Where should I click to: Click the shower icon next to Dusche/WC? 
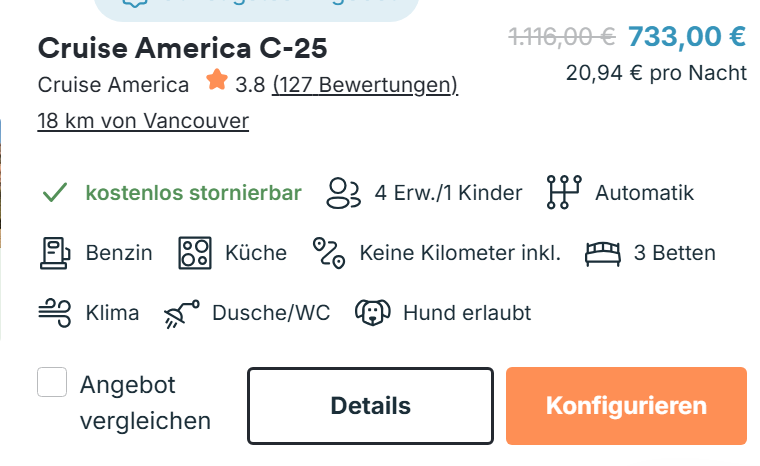tap(181, 313)
